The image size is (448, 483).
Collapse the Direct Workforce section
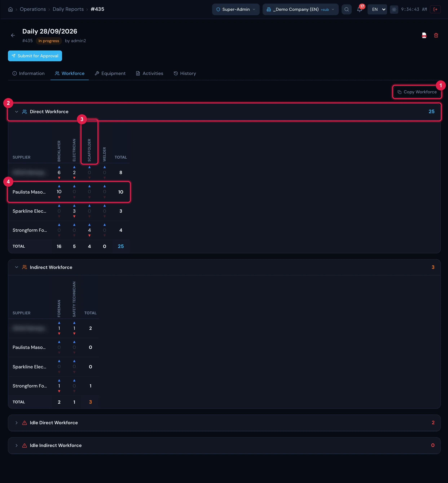tap(224, 112)
